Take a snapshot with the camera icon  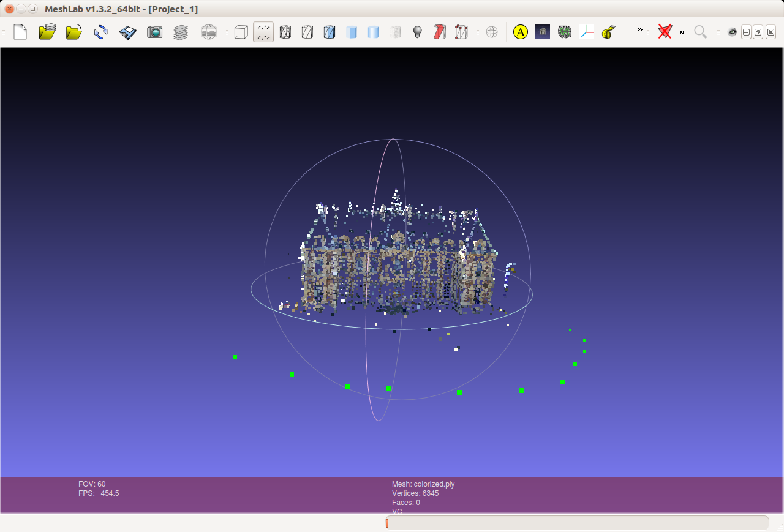coord(154,32)
